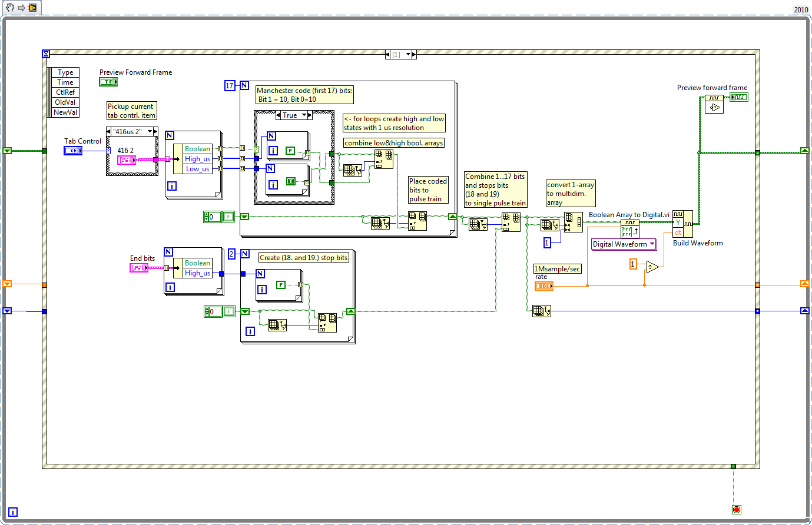Select the Type event data item
The height and width of the screenshot is (525, 812).
click(65, 72)
